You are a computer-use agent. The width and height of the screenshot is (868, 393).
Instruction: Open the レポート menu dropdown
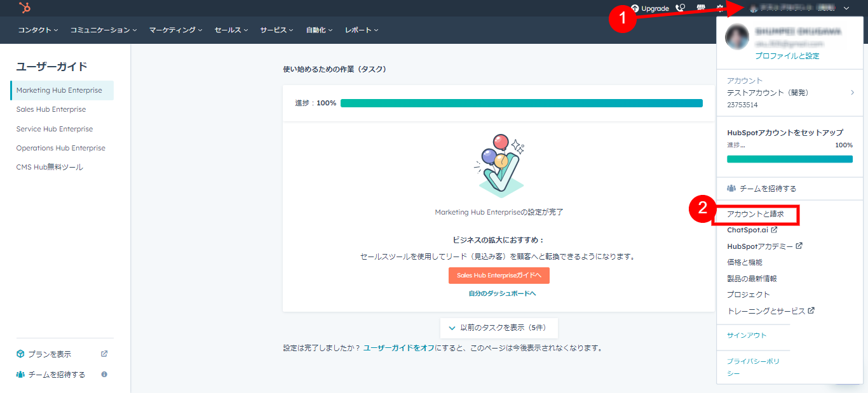362,30
